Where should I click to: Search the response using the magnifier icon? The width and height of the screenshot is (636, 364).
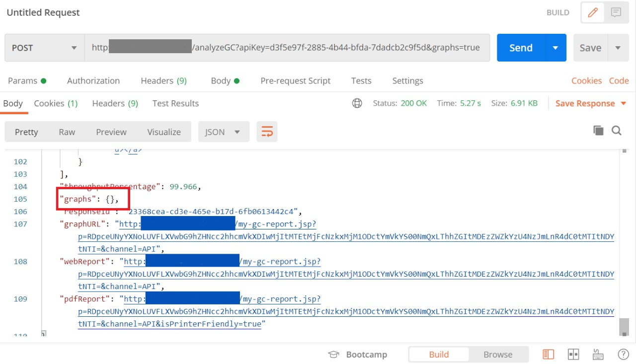pyautogui.click(x=617, y=131)
